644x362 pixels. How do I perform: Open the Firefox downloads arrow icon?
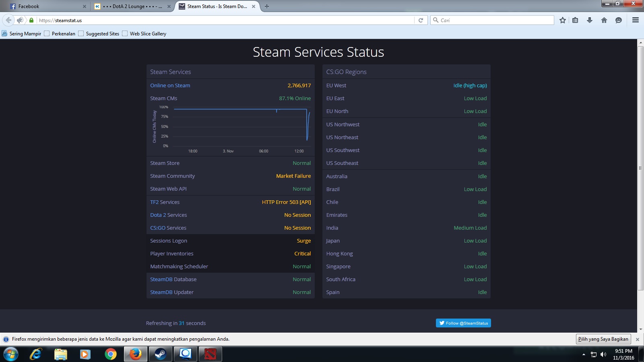pyautogui.click(x=590, y=20)
